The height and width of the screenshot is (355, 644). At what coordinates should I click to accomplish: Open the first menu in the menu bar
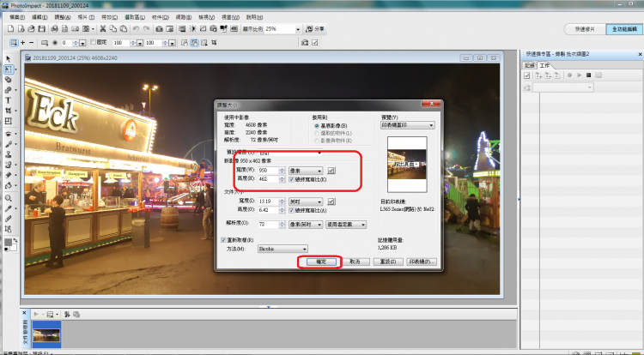tap(17, 15)
